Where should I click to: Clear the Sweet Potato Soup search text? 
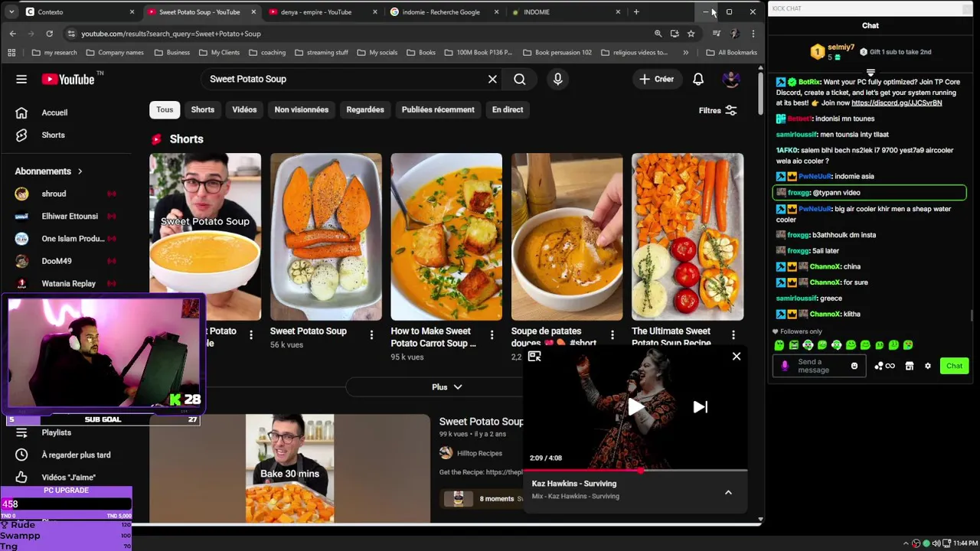pyautogui.click(x=492, y=79)
